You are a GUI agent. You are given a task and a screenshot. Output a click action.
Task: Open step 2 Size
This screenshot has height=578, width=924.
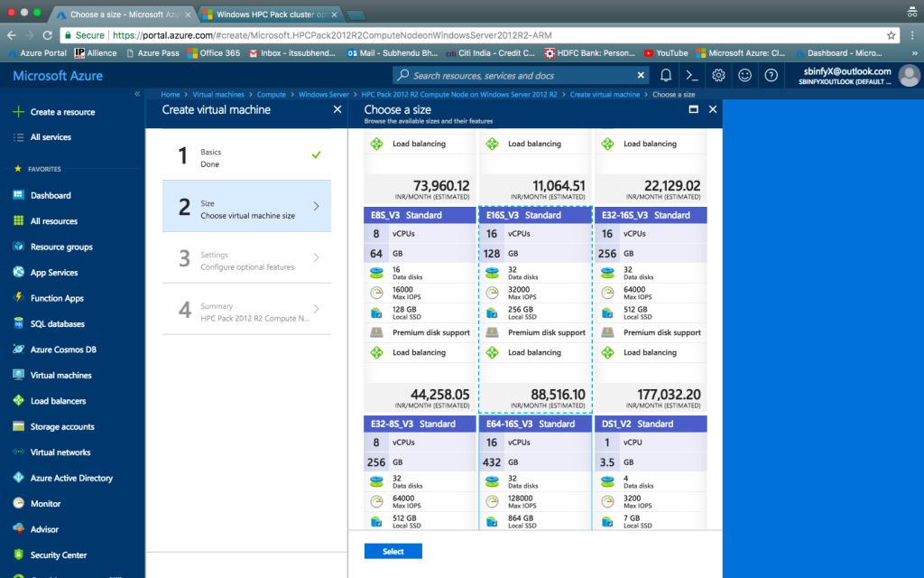click(246, 207)
